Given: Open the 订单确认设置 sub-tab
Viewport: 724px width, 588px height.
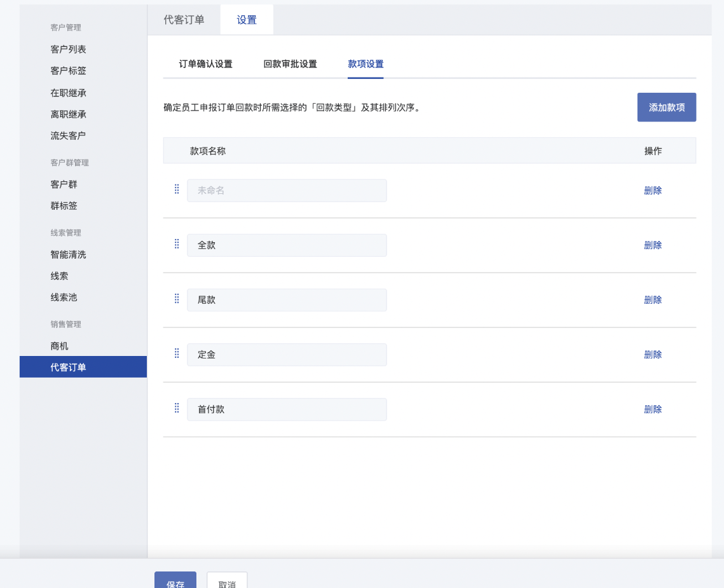Looking at the screenshot, I should (205, 64).
